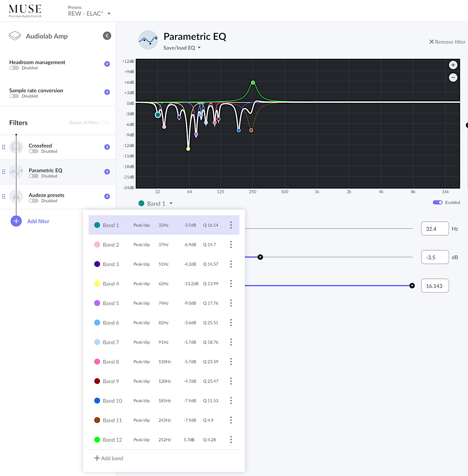Click the green Band 12 node on graph
This screenshot has height=476, width=468.
tap(253, 83)
